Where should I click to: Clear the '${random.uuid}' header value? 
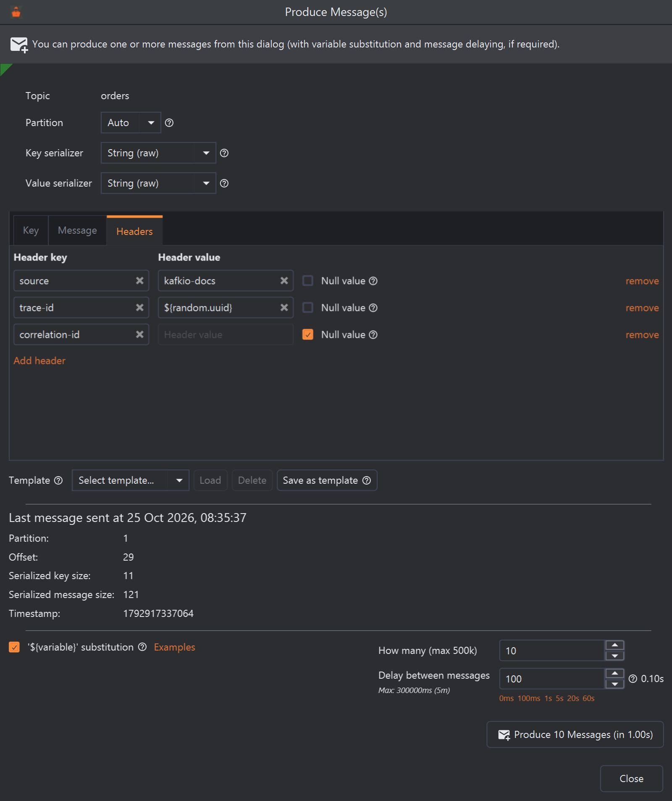coord(284,308)
